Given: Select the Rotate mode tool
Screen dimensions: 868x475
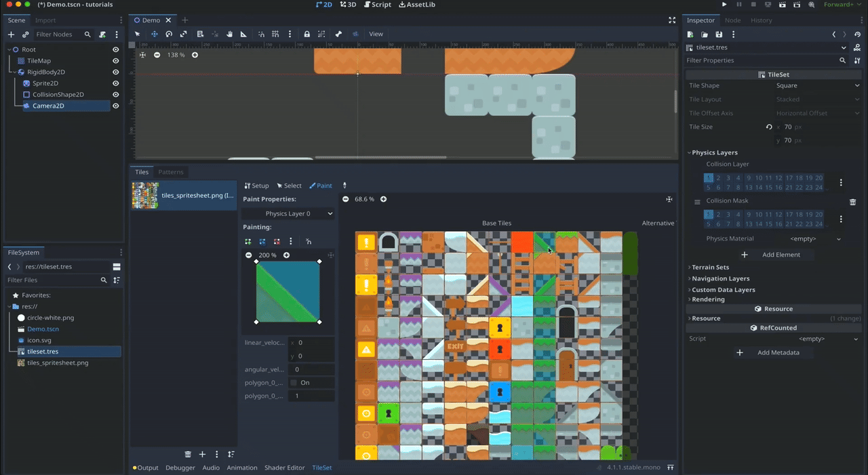Looking at the screenshot, I should (x=169, y=34).
